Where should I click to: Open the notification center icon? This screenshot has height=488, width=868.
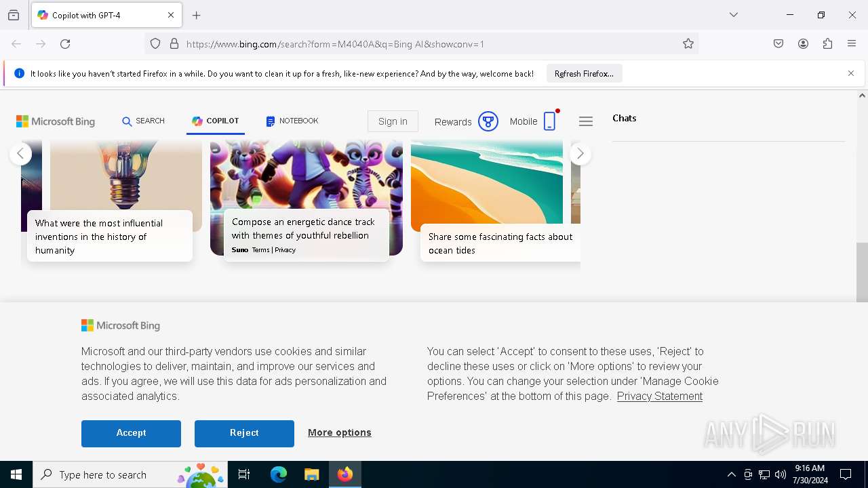pyautogui.click(x=846, y=474)
